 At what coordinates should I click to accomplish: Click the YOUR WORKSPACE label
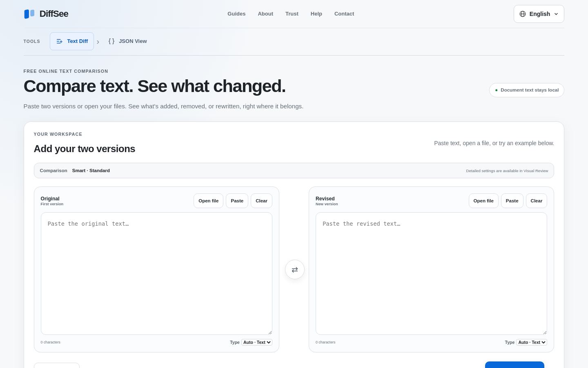(x=58, y=134)
